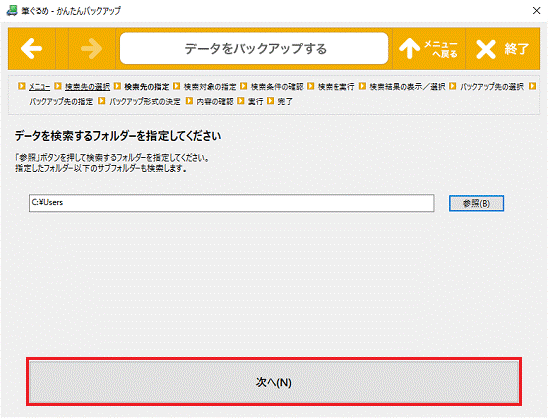Viewport: 548px width, 418px height.
Task: Click the 次へ(N) next button
Action: (274, 382)
